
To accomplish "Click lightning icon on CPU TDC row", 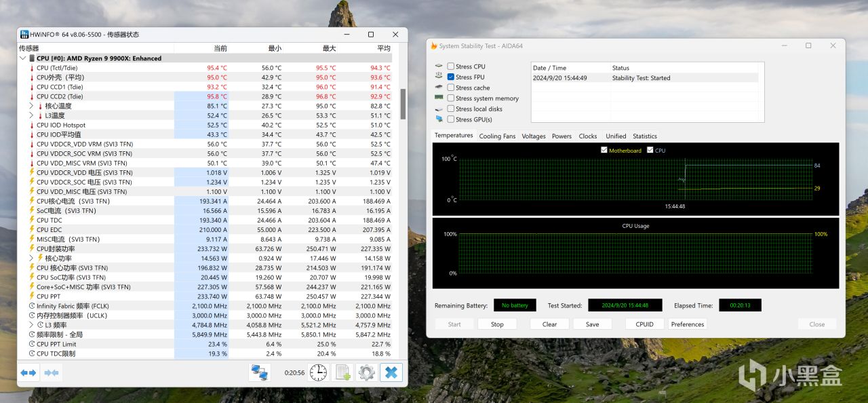I will [31, 220].
